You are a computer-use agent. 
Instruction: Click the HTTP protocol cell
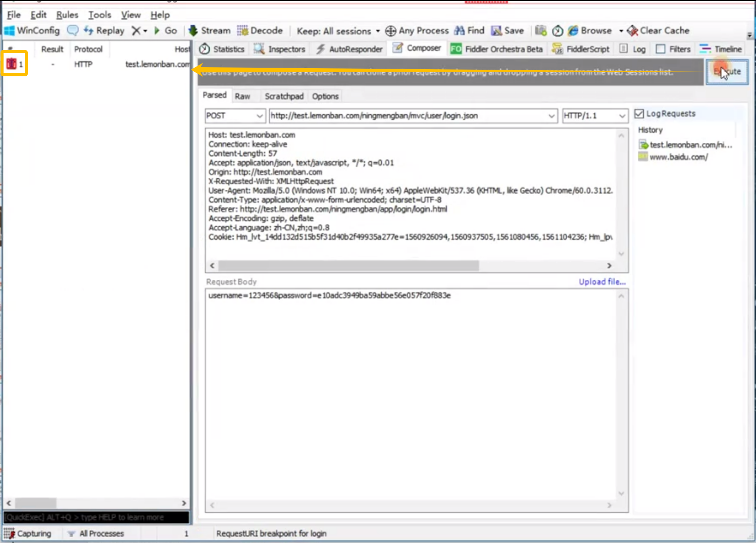[x=83, y=64]
